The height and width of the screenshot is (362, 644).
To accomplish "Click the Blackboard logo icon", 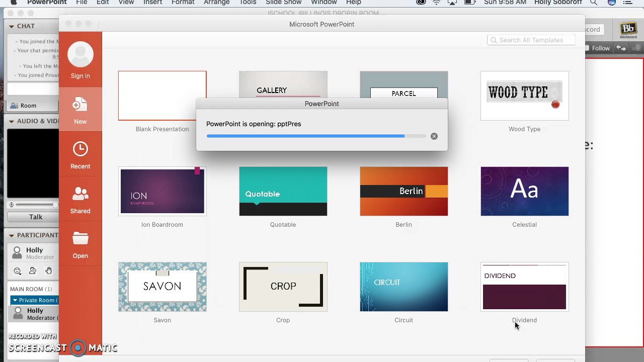I will [x=628, y=30].
